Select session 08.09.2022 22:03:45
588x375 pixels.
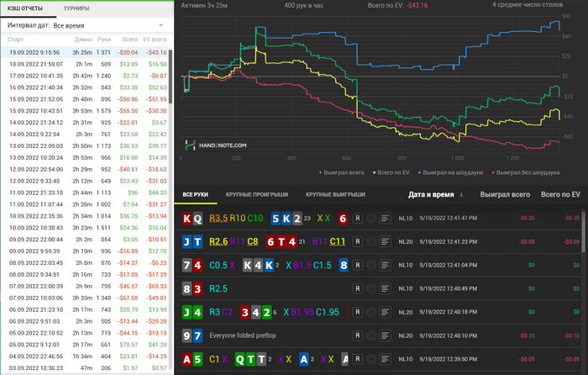tap(86, 263)
